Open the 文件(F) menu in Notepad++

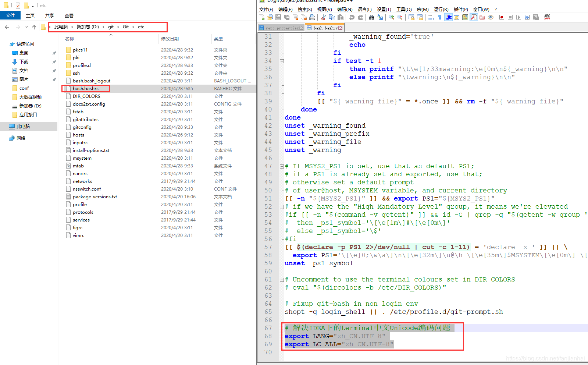click(x=266, y=10)
